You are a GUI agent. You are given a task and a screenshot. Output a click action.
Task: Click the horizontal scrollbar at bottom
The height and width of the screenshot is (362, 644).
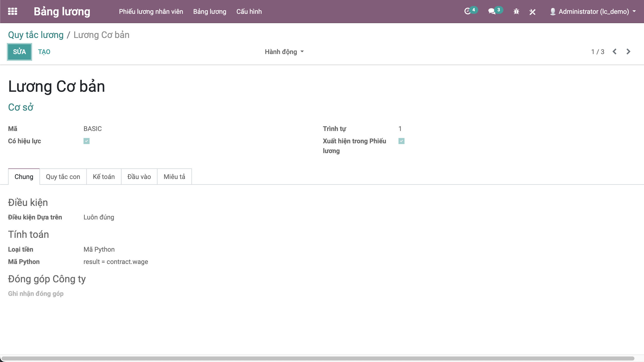tap(317, 358)
